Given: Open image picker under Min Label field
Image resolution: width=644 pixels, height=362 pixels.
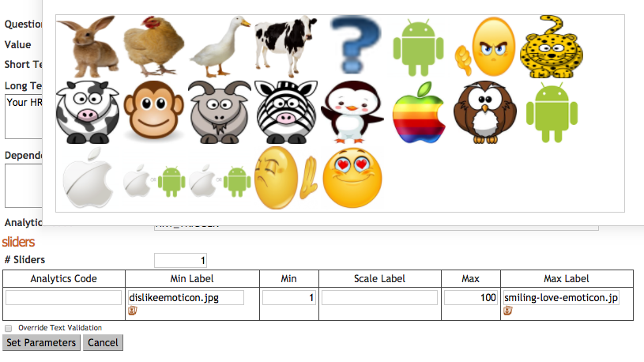Looking at the screenshot, I should 132,311.
